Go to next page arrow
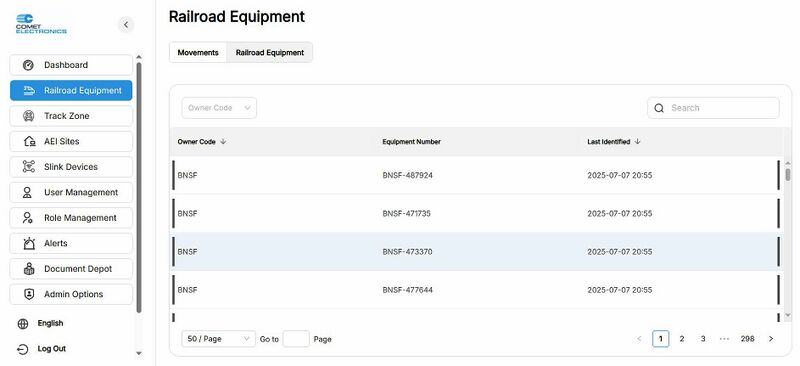The height and width of the screenshot is (366, 800). 771,339
